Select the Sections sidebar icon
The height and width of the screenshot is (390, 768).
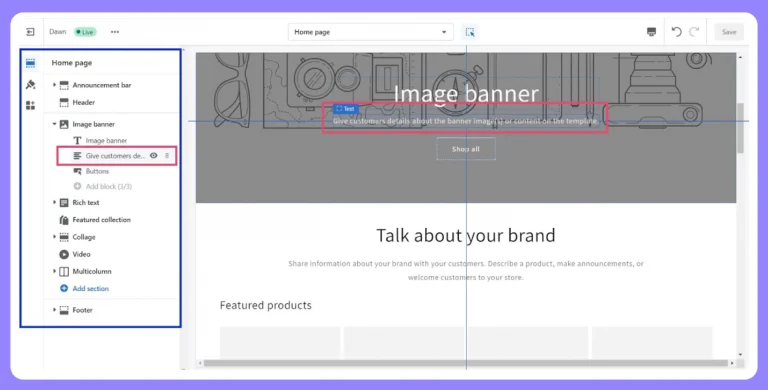click(x=30, y=63)
